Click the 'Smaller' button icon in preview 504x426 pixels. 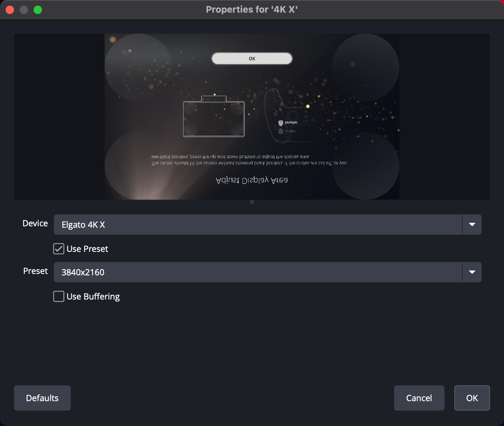click(x=281, y=123)
